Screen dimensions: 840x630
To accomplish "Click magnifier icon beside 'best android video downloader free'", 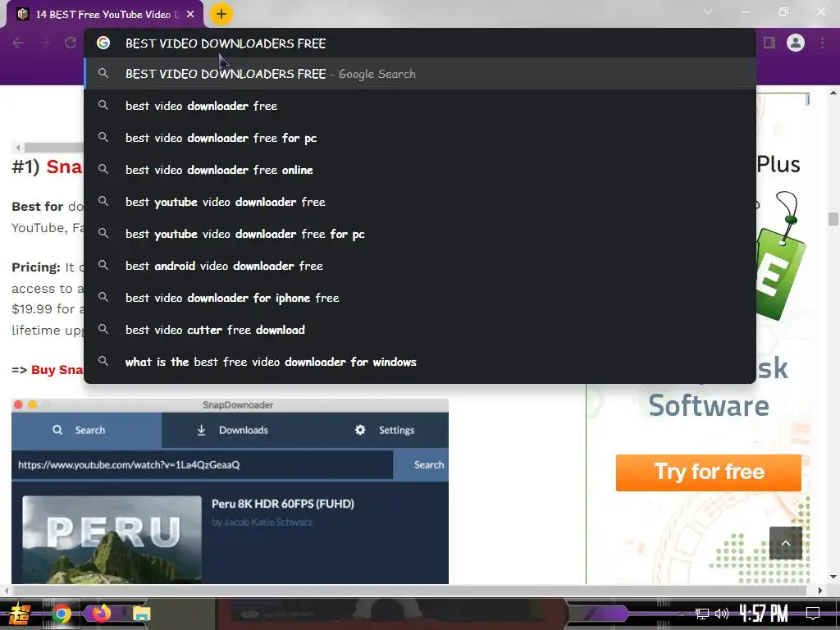I will [x=103, y=265].
